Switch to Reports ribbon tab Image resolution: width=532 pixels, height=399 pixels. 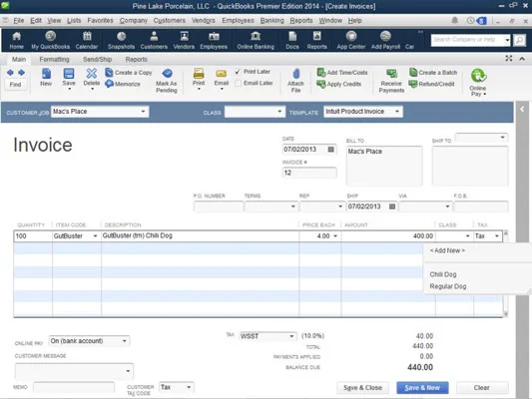coord(137,59)
